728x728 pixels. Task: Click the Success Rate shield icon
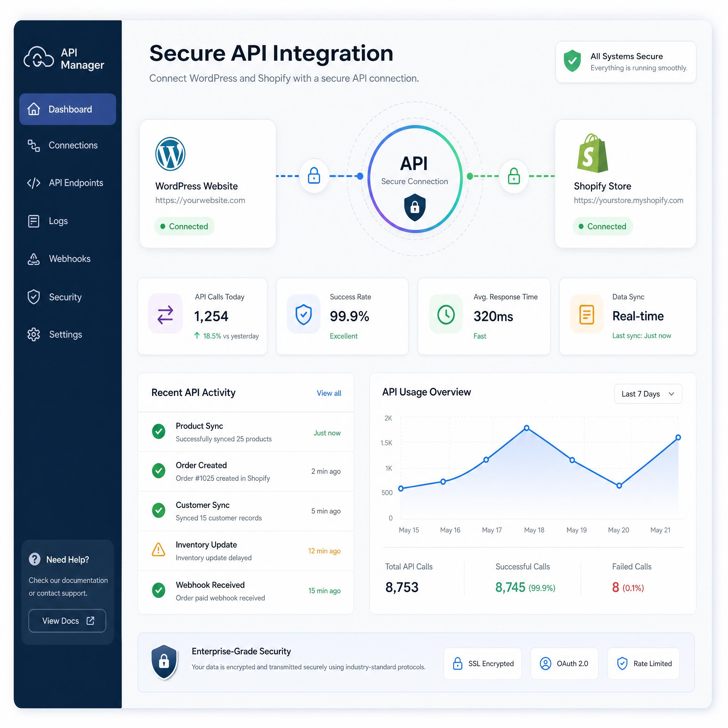pyautogui.click(x=303, y=314)
